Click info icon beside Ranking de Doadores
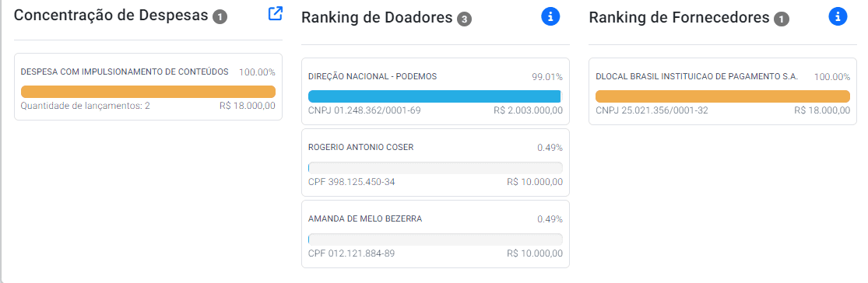Viewport: 868px width, 283px height. [x=550, y=17]
